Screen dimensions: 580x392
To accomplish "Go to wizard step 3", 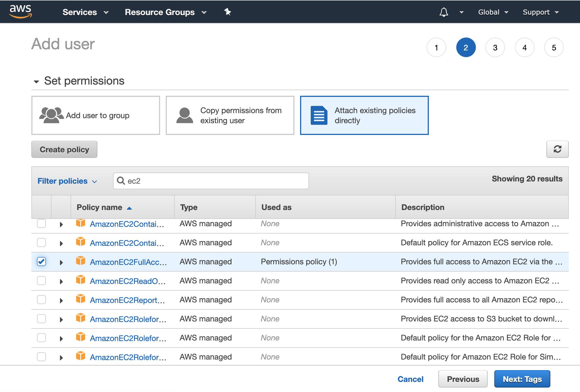I will [495, 47].
